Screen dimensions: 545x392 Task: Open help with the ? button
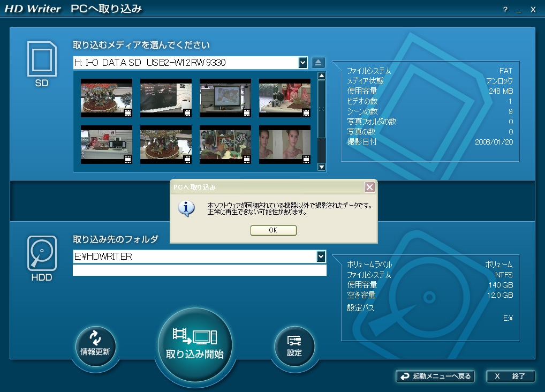[505, 10]
